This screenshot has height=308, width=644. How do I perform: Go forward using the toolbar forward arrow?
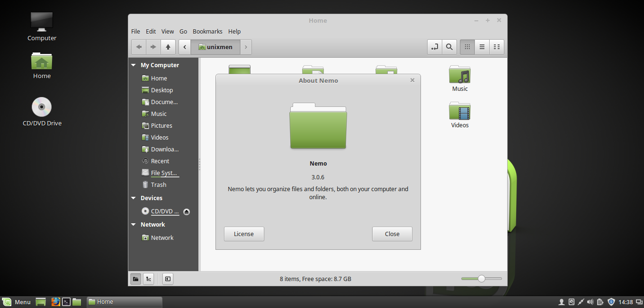click(153, 47)
